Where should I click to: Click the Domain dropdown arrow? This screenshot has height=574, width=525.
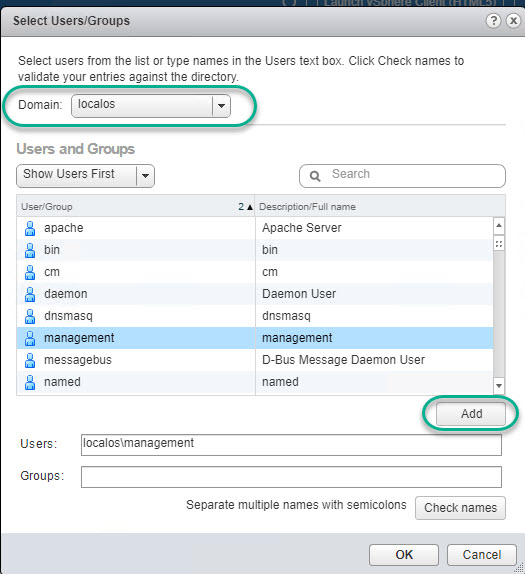pos(221,106)
